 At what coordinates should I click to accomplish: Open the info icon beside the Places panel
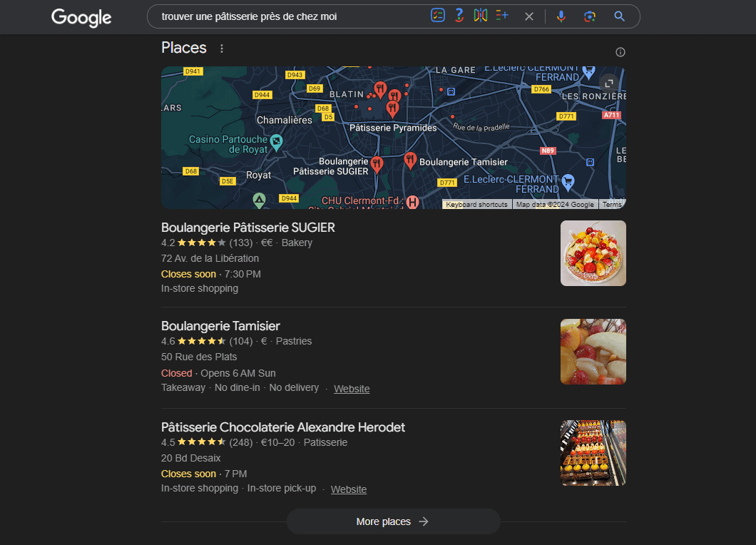point(620,51)
